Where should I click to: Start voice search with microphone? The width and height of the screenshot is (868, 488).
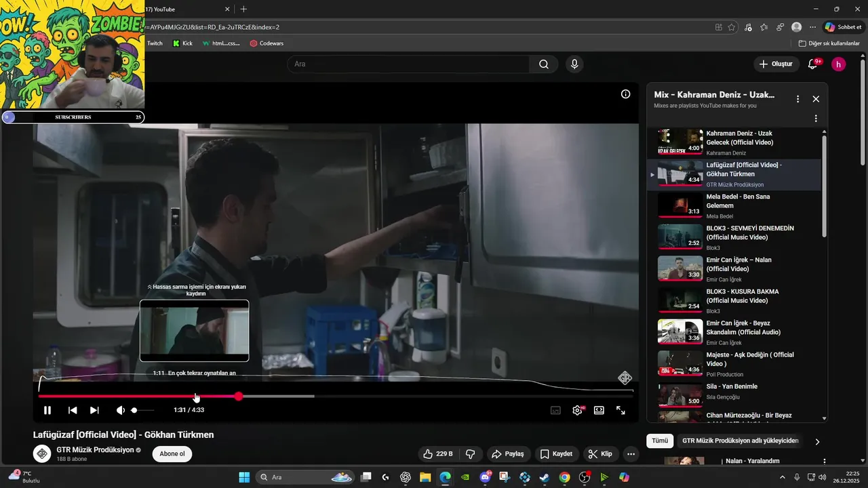point(574,64)
